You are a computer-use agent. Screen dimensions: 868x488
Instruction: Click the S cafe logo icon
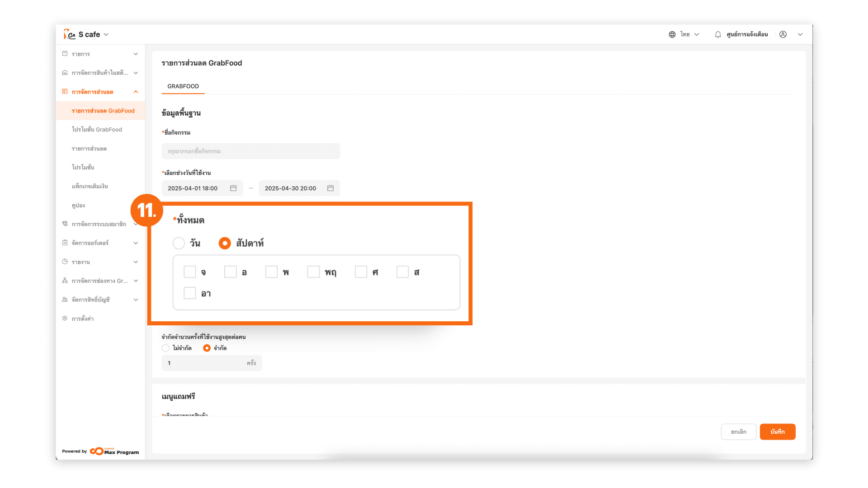(x=69, y=34)
